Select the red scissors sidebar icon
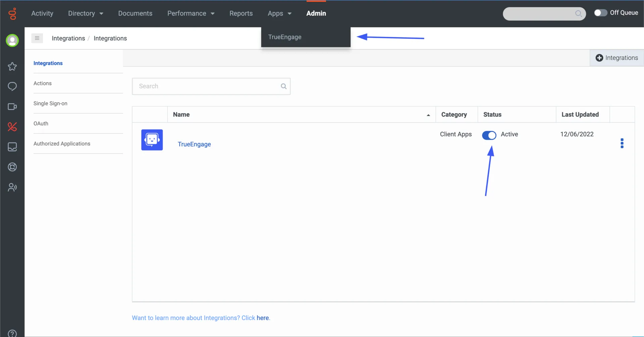 click(x=12, y=127)
